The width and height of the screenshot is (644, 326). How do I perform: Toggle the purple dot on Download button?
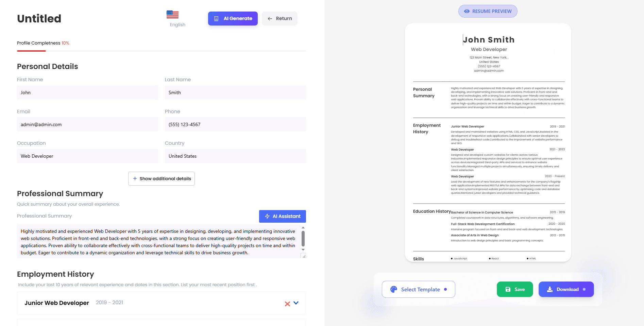coord(585,289)
